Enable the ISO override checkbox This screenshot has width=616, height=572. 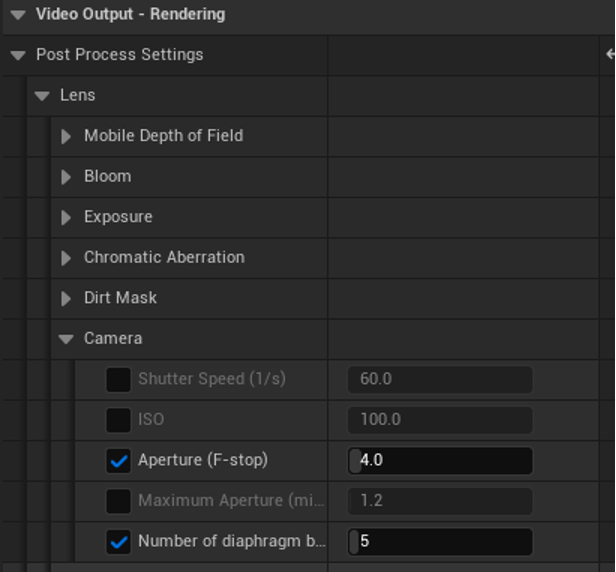pyautogui.click(x=118, y=420)
